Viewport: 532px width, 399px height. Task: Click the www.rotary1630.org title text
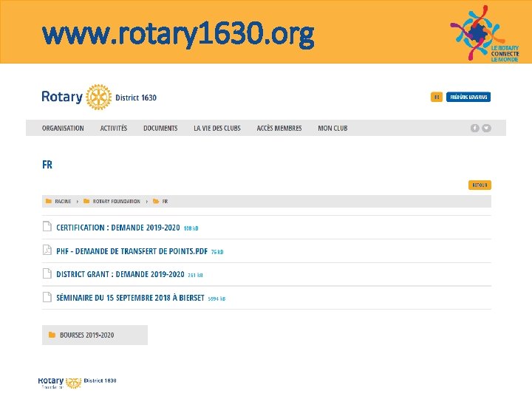[178, 34]
